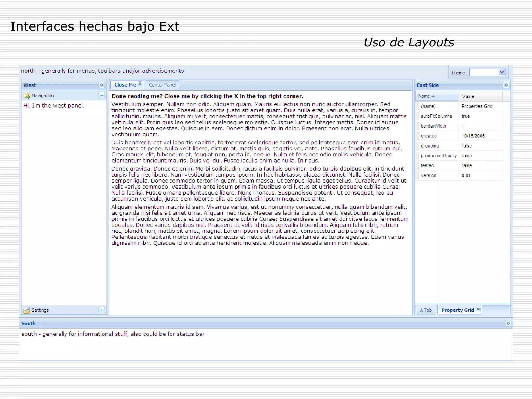Image resolution: width=532 pixels, height=399 pixels.
Task: Expand the Settings accordion section
Action: [x=102, y=310]
